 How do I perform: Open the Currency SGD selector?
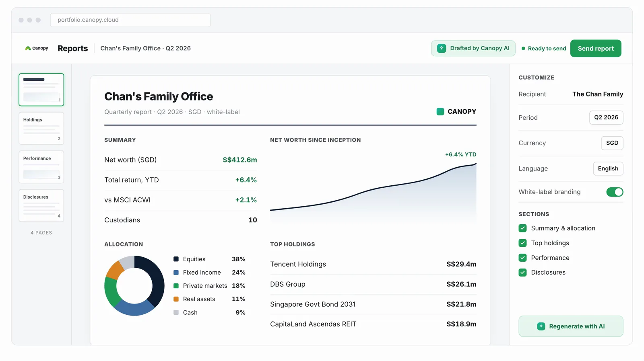point(612,143)
